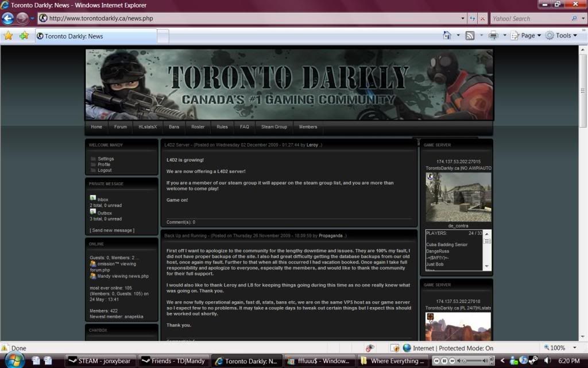Click the Refresh page icon
The image size is (588, 368).
point(473,18)
